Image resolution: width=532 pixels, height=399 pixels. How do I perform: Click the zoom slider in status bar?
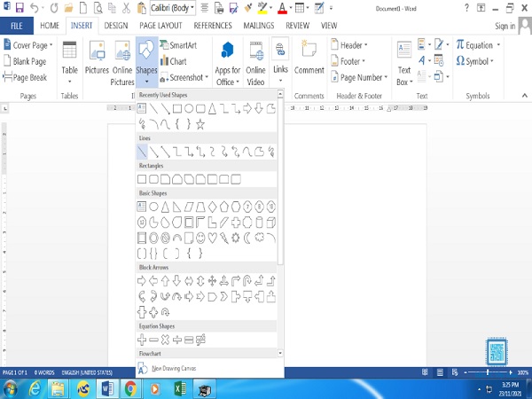click(x=487, y=372)
